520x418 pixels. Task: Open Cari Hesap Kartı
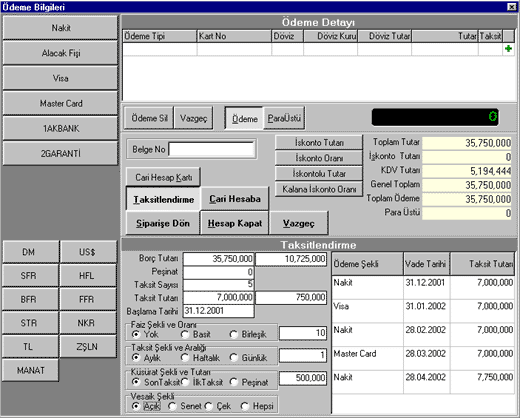point(163,177)
